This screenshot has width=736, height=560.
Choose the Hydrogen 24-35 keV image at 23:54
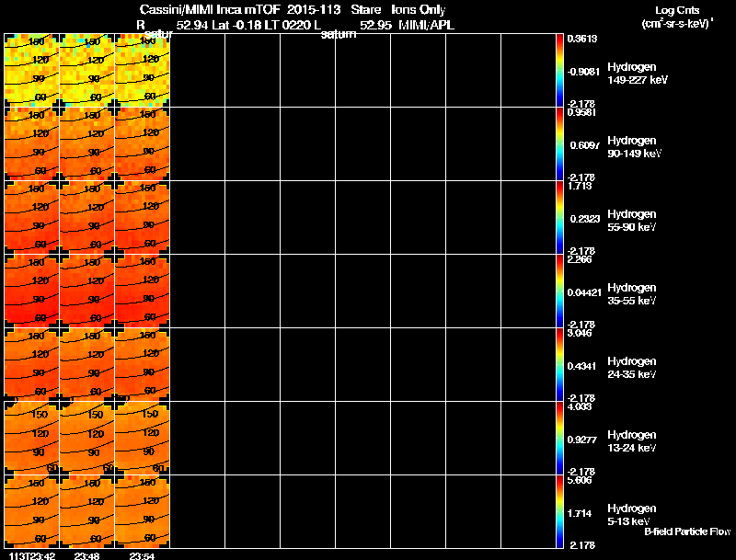tap(143, 365)
